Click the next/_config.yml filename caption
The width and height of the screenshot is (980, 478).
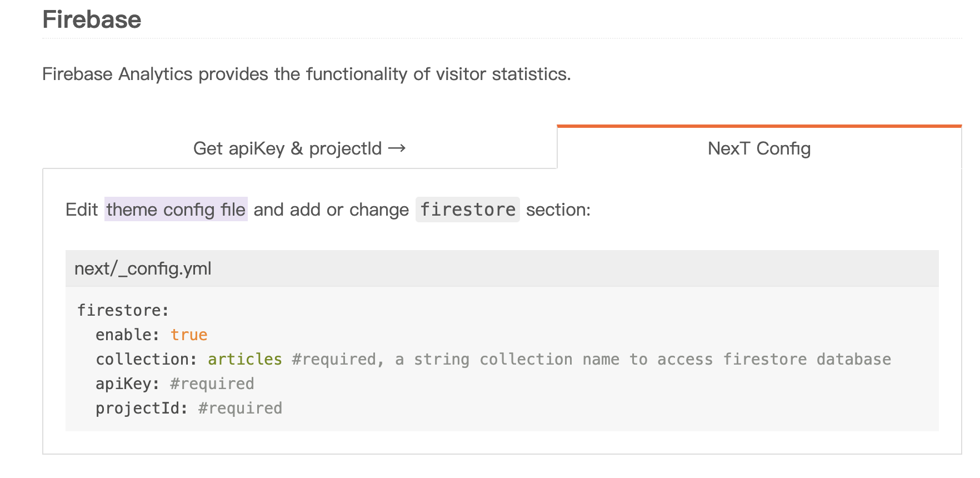pos(143,269)
